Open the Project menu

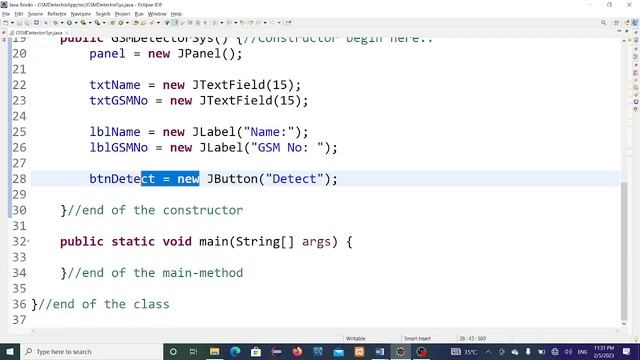click(122, 14)
